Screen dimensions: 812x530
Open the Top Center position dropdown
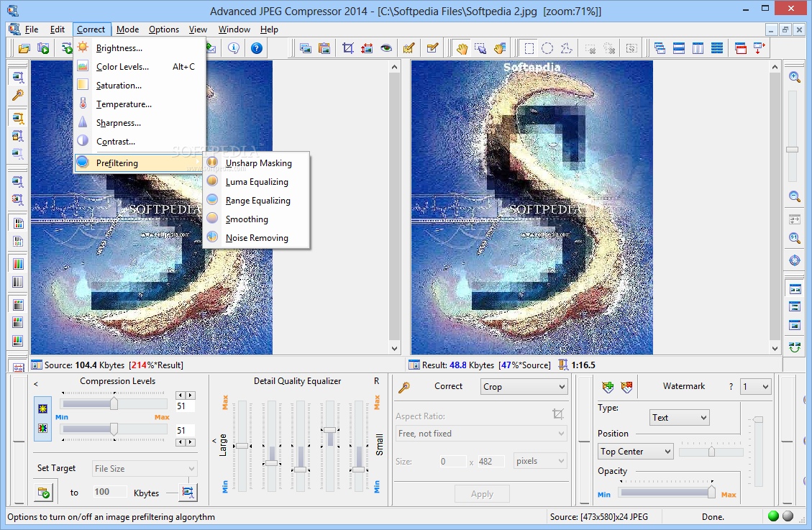pyautogui.click(x=635, y=452)
